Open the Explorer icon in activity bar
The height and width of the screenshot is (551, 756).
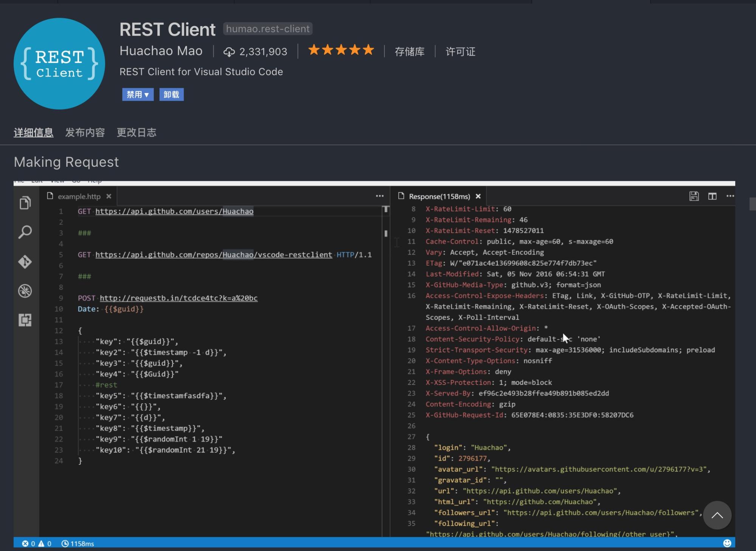(x=25, y=203)
